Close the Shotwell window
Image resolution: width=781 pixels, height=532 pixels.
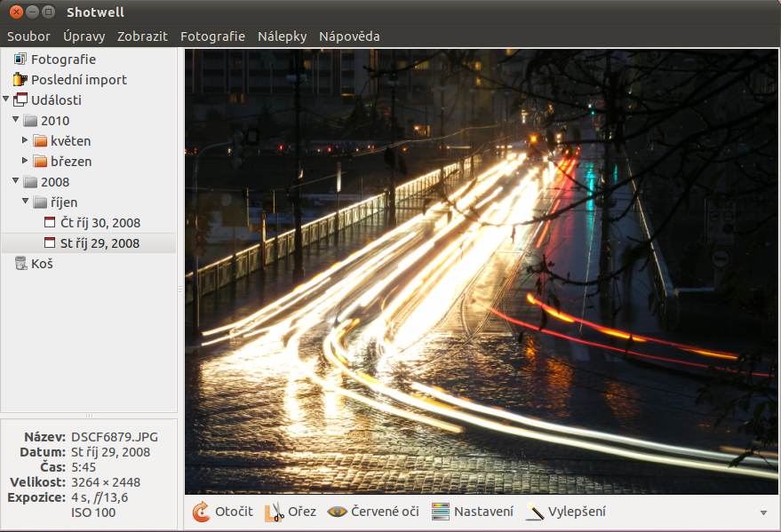(16, 12)
